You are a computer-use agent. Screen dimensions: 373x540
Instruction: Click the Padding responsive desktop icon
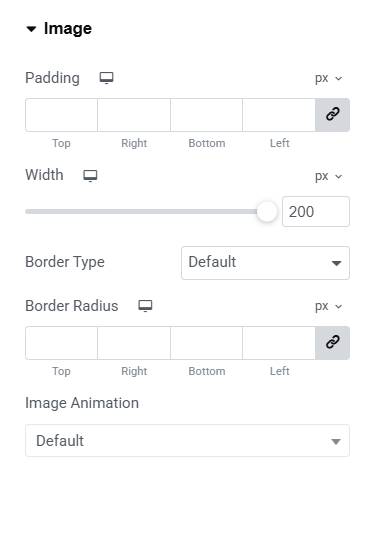coord(106,78)
